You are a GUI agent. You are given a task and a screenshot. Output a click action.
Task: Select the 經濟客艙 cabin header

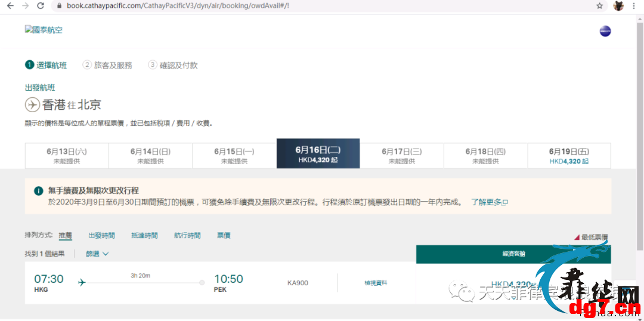pos(513,254)
